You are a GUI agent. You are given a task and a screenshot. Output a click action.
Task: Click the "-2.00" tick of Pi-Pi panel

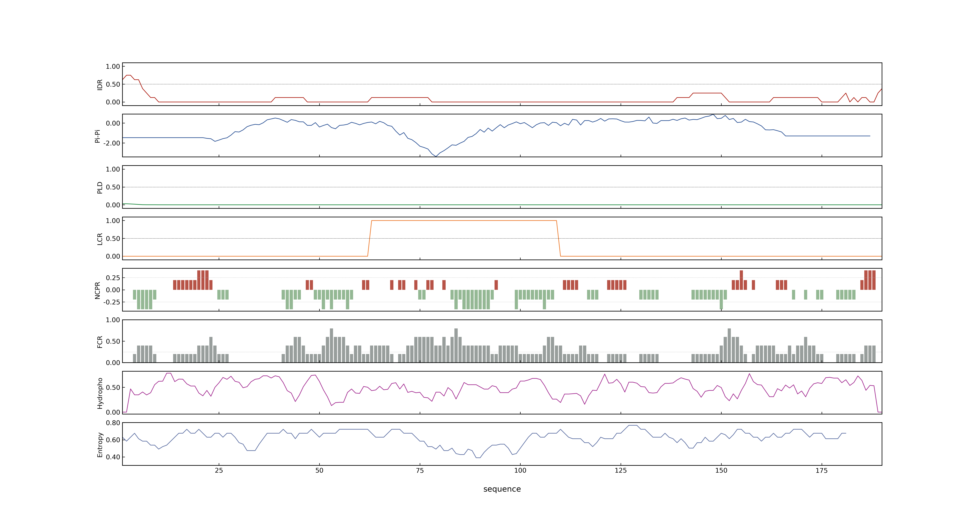(x=111, y=143)
